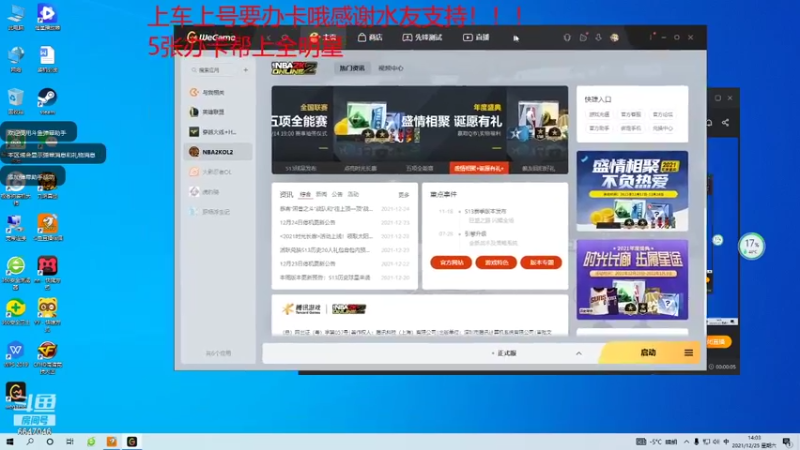Select the 新闻 news filter tab
The image size is (800, 450).
point(321,194)
